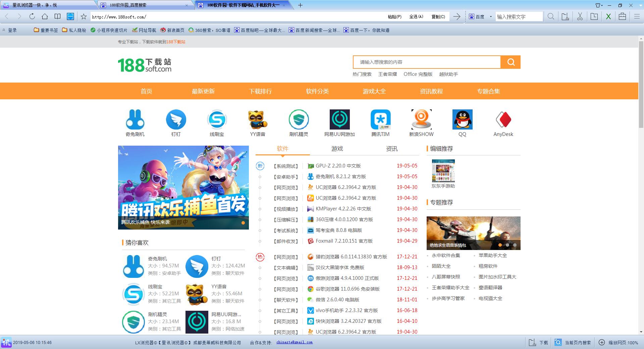Open 下载排行 in the orange nav bar
The image size is (644, 349).
pyautogui.click(x=260, y=91)
